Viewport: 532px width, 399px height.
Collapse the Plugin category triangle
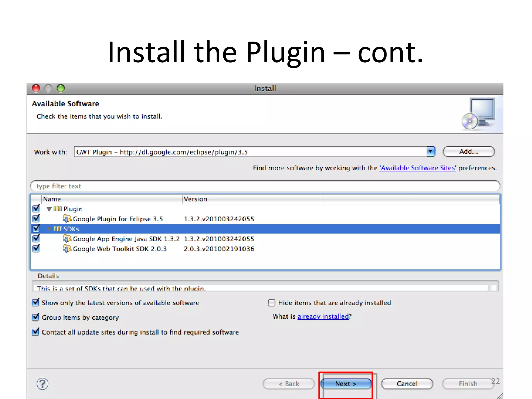tap(49, 209)
